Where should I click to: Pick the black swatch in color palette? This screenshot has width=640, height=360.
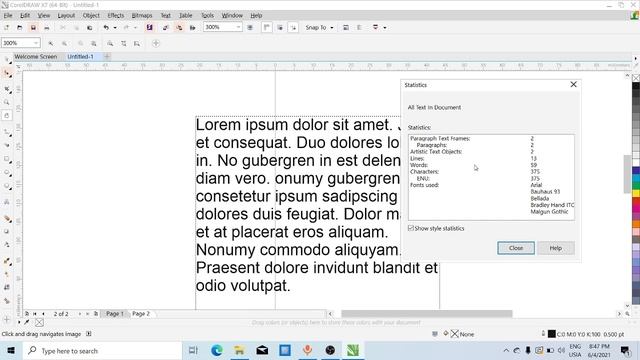click(x=636, y=87)
